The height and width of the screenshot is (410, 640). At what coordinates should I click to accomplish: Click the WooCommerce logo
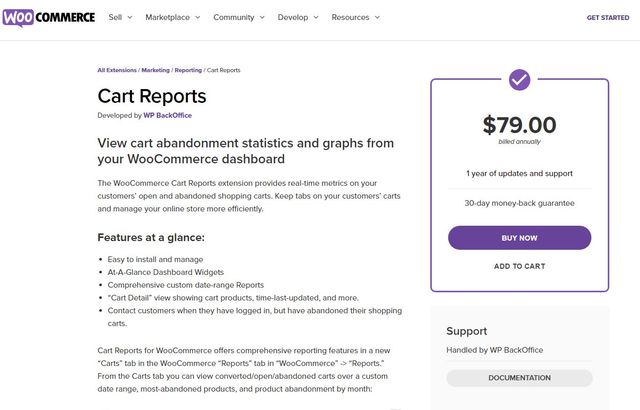(49, 18)
